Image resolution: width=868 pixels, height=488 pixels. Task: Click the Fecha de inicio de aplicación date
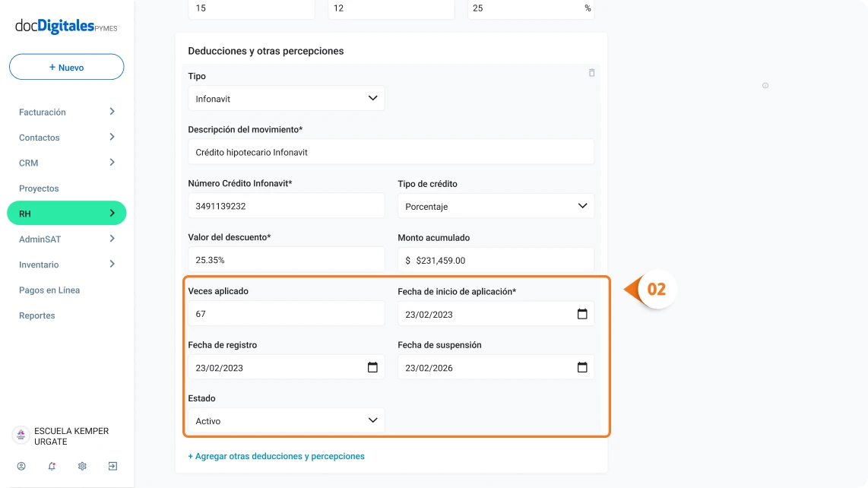[429, 315]
